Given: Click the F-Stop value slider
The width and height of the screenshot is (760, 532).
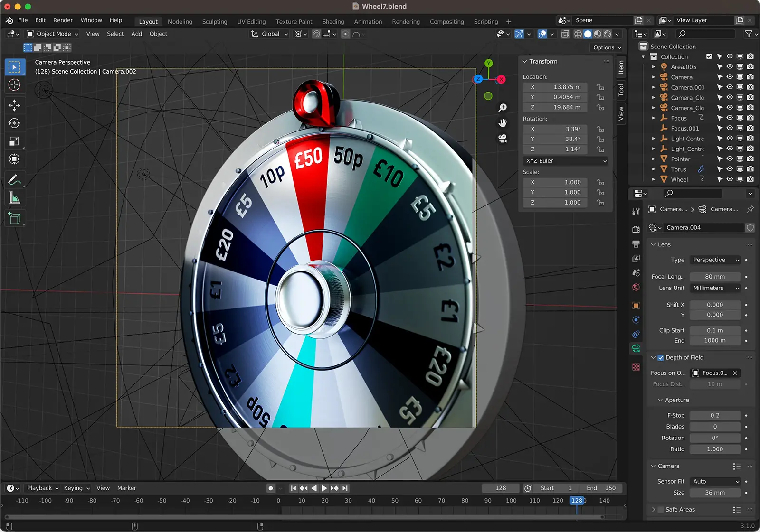Looking at the screenshot, I should 714,415.
